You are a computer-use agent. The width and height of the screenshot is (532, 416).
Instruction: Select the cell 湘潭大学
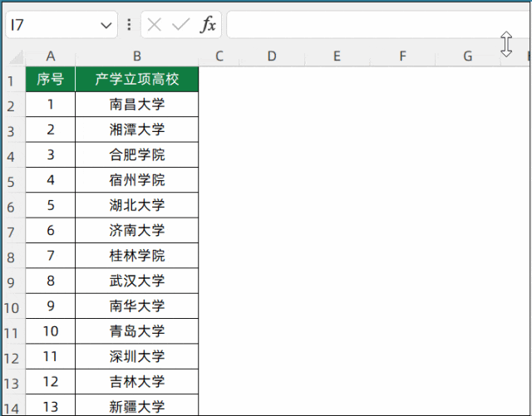136,130
